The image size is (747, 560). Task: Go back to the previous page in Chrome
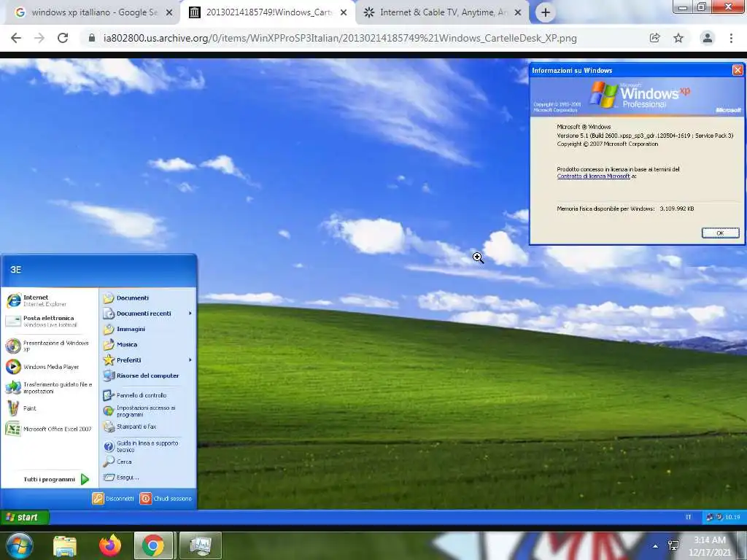point(16,38)
